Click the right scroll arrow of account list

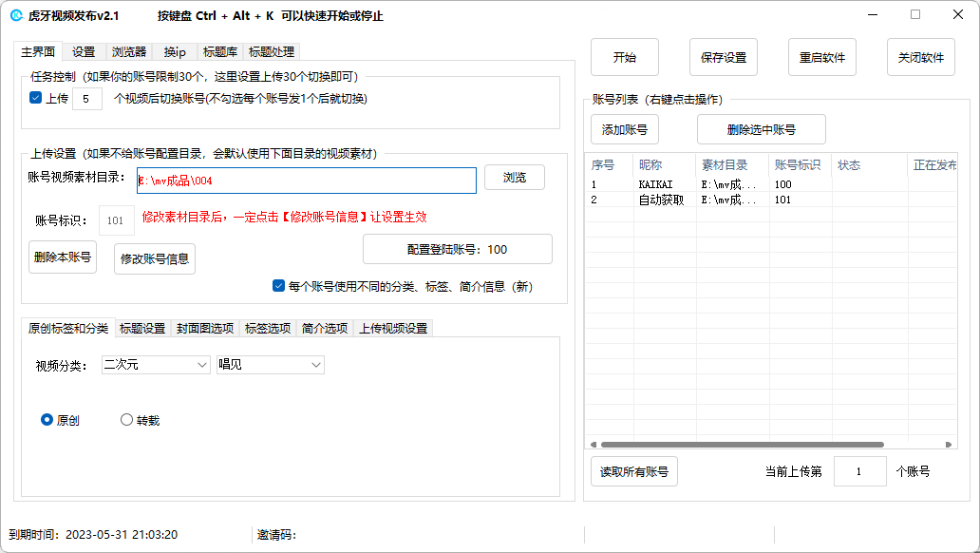(x=948, y=444)
